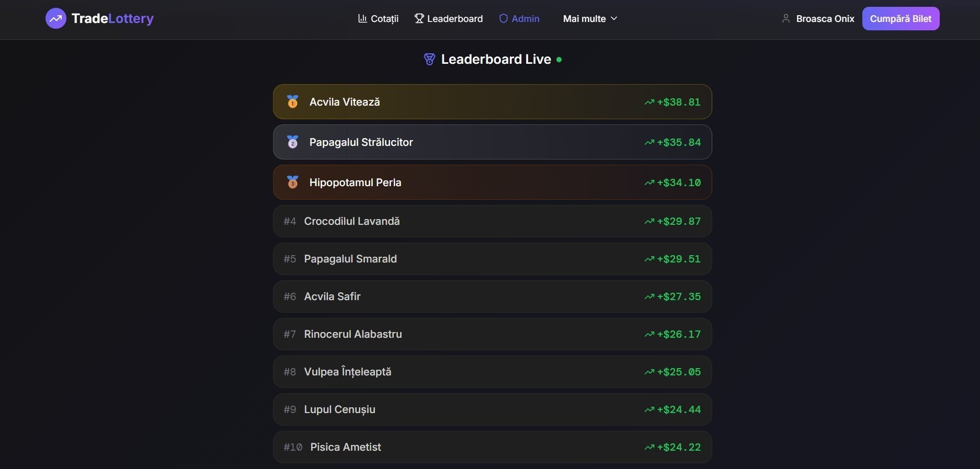The height and width of the screenshot is (469, 980).
Task: Open the Broasca Onix profile link
Action: click(x=818, y=19)
